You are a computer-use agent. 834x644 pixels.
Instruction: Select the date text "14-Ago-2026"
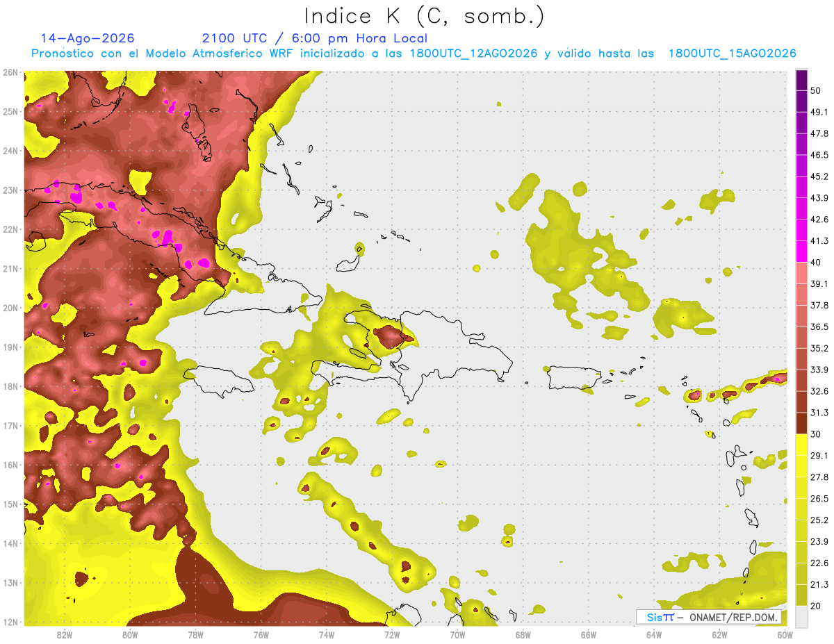pos(88,38)
